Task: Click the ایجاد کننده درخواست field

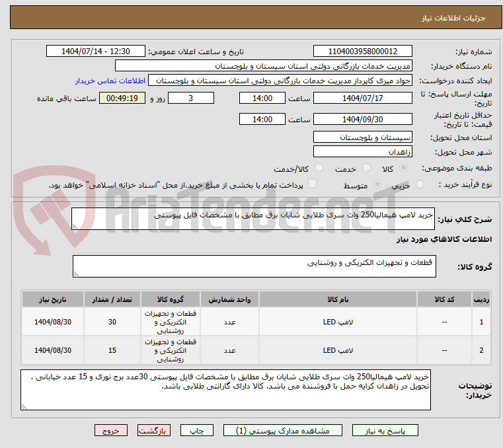Action: [280, 81]
